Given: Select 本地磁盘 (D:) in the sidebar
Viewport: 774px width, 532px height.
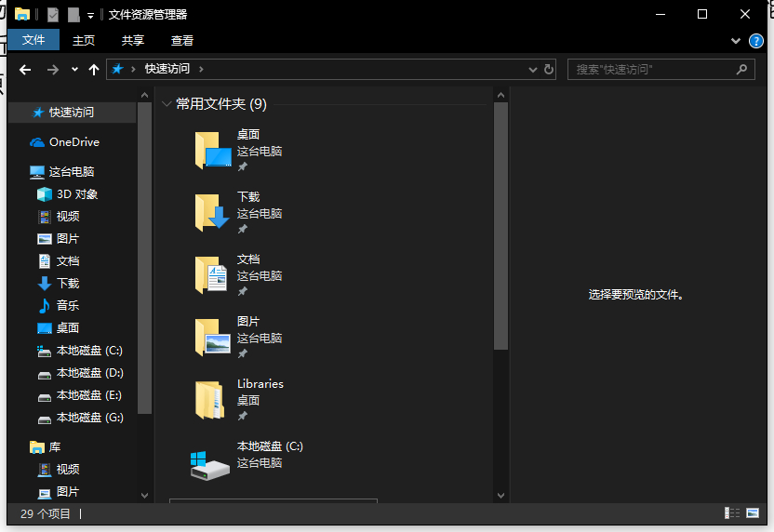Looking at the screenshot, I should (89, 373).
